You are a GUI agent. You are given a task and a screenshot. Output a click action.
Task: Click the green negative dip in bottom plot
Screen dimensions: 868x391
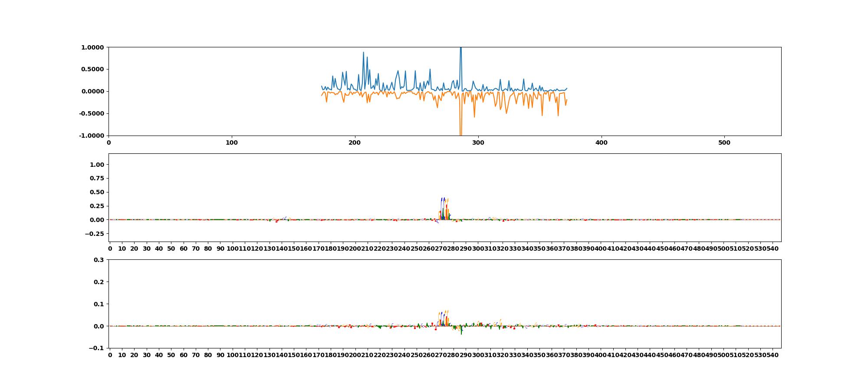(x=461, y=331)
